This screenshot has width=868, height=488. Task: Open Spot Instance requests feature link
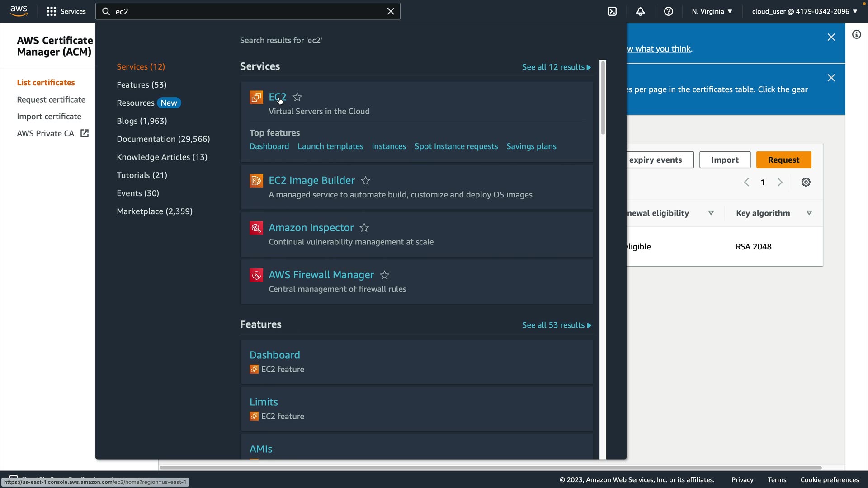[x=456, y=146]
